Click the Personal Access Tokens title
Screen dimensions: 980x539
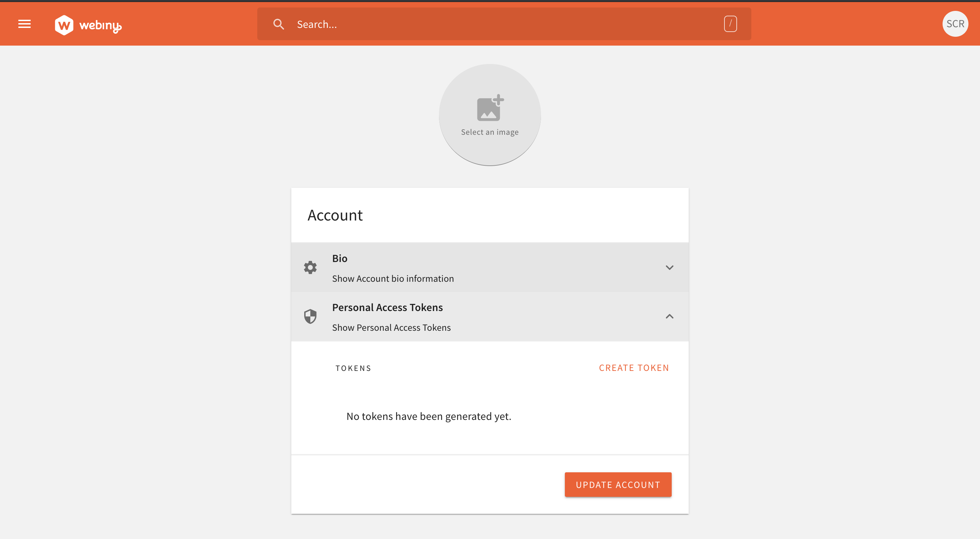[387, 307]
